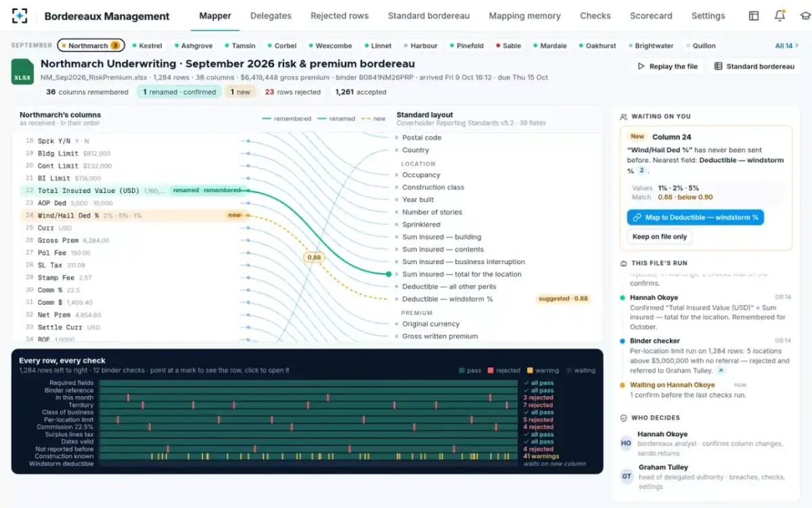Screen dimensions: 812x508
Task: Click Map to Deductible — windstorm % button
Action: (695, 217)
